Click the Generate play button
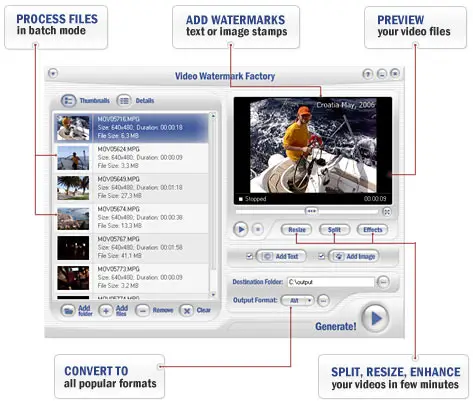Image resolution: width=473 pixels, height=404 pixels. tap(375, 318)
